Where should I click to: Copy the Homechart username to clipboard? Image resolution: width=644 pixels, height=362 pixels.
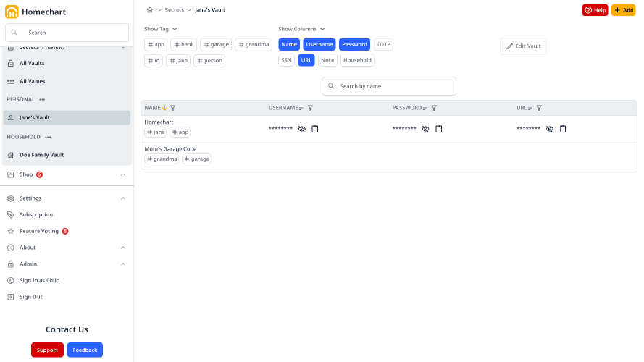coord(315,129)
